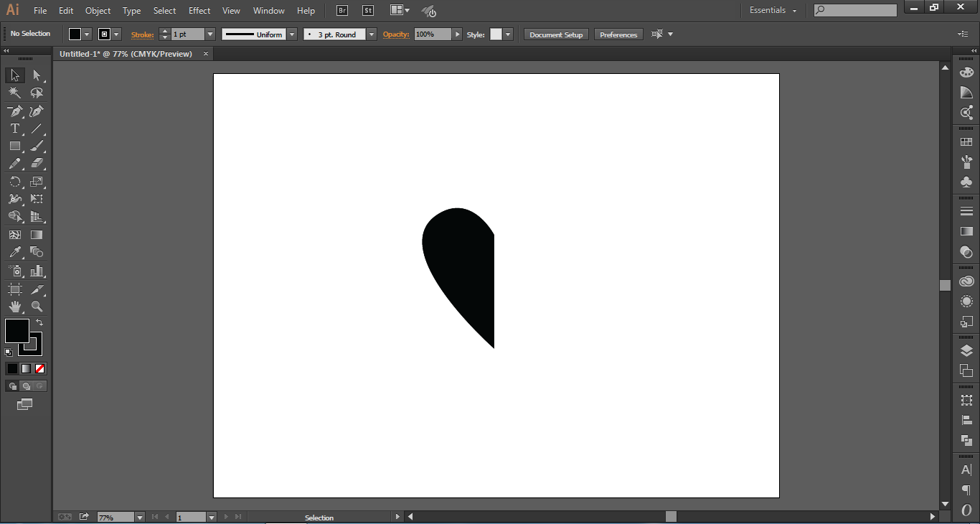Swap fill and stroke colors
Image resolution: width=980 pixels, height=524 pixels.
40,322
